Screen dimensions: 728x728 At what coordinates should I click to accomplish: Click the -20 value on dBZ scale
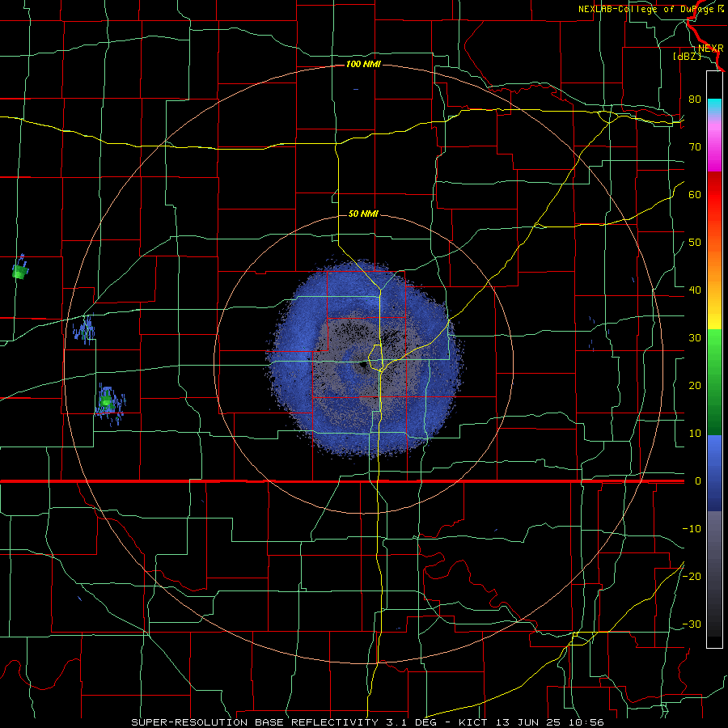[x=692, y=576]
